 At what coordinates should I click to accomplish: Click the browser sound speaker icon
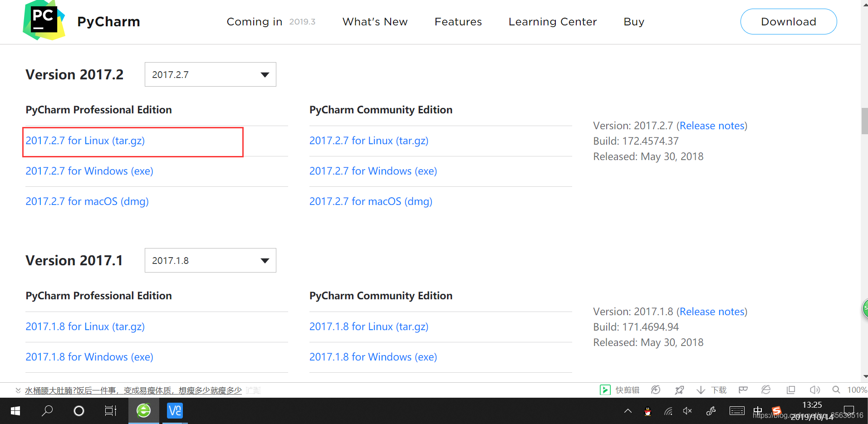point(815,390)
